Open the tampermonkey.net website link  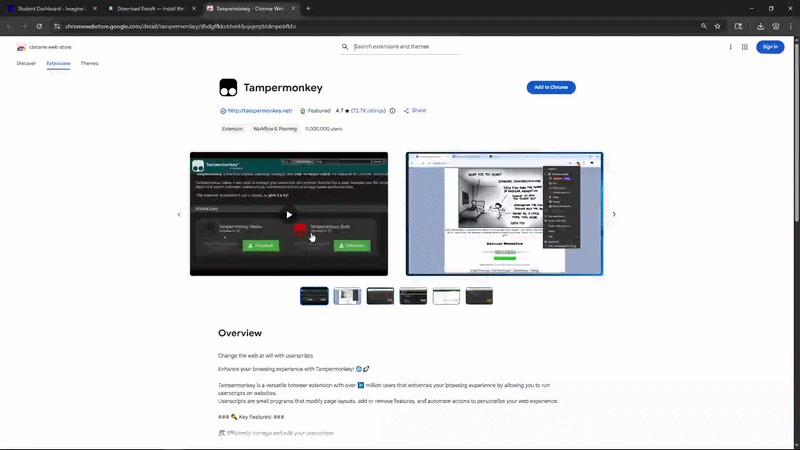tap(259, 111)
